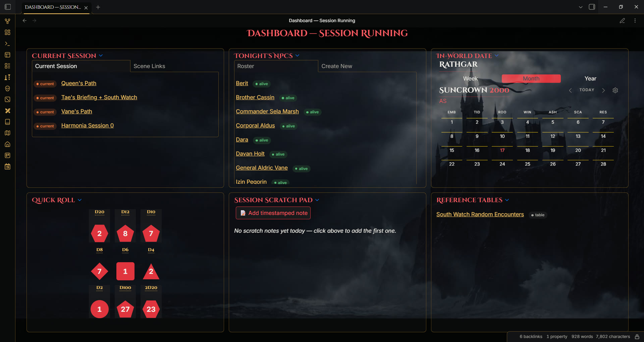
Task: Open the map ribbon icon
Action: (x=7, y=133)
